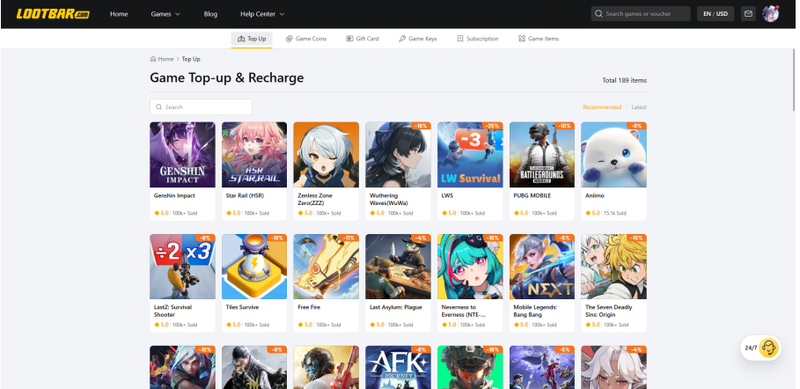Open the Wuthering Waves game image
The height and width of the screenshot is (389, 800).
(x=398, y=155)
